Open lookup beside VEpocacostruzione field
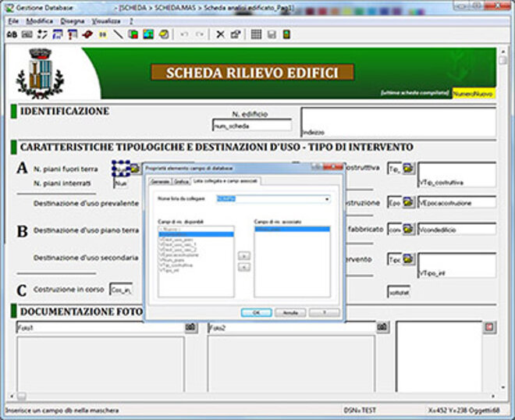Image resolution: width=515 pixels, height=420 pixels. 409,202
